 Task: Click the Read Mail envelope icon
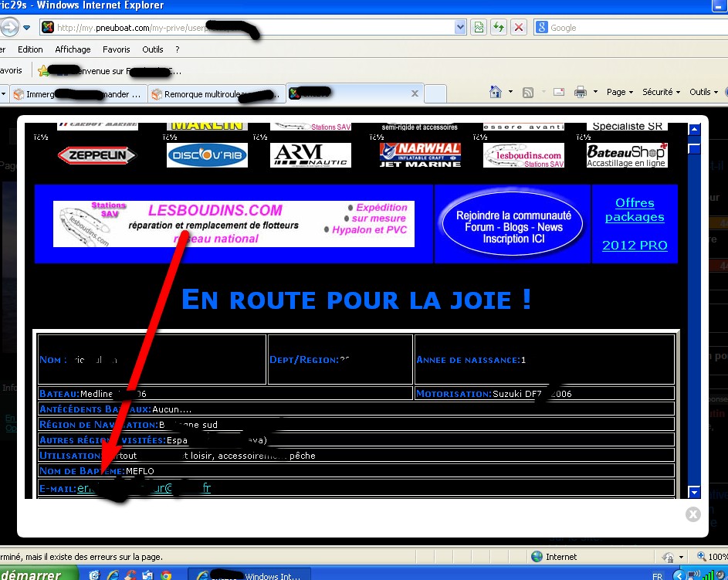(558, 93)
